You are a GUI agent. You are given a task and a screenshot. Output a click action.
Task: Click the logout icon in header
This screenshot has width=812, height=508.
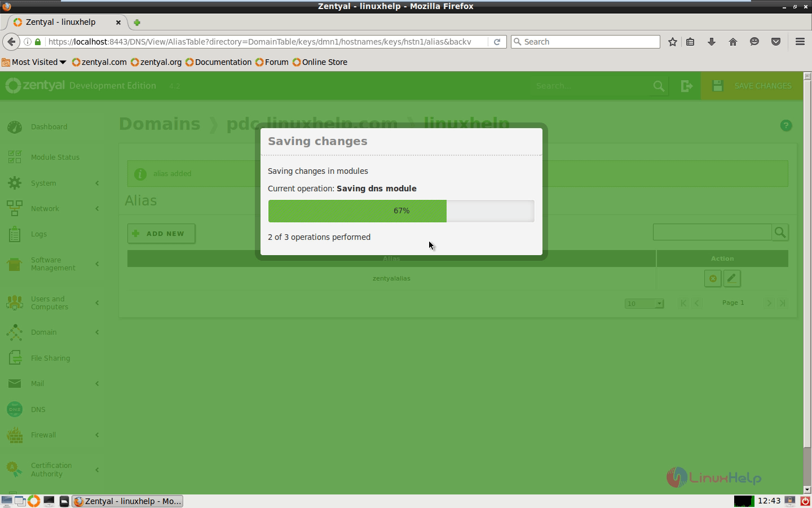686,86
